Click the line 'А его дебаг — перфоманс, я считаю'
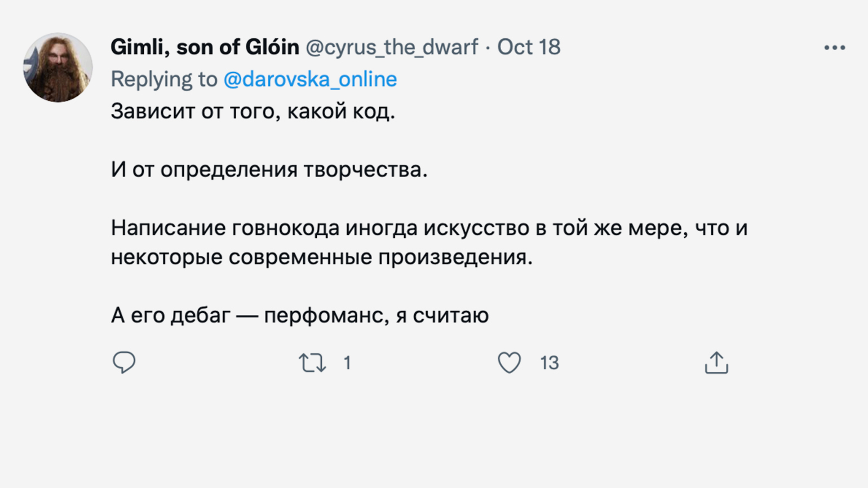Viewport: 868px width, 488px height. (x=299, y=315)
